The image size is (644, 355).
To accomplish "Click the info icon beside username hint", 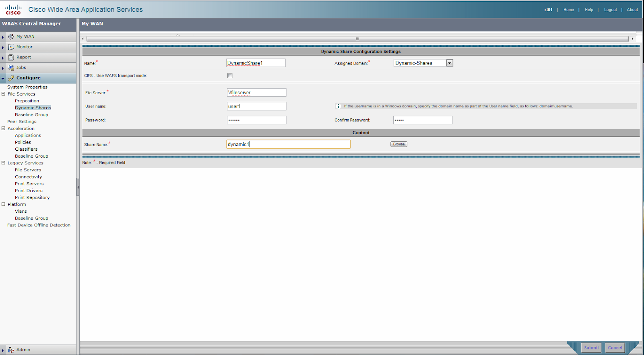I will [x=338, y=106].
